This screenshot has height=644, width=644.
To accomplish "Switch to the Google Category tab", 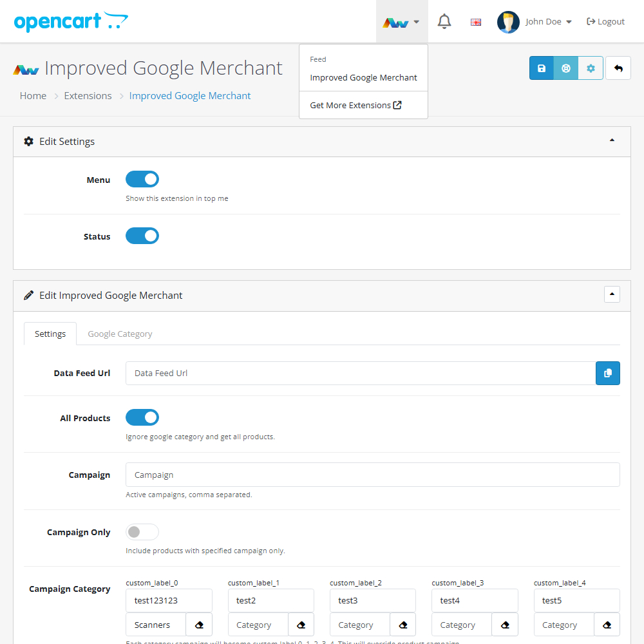I will click(120, 334).
